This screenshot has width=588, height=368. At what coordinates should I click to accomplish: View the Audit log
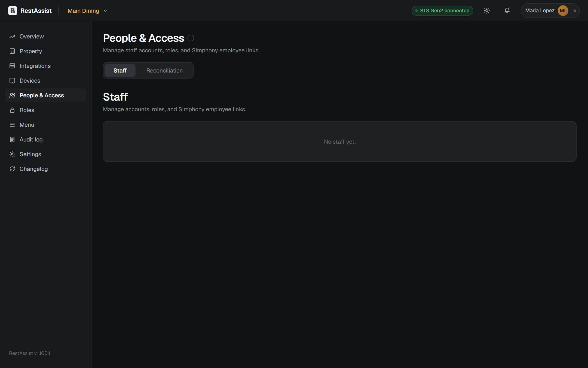(x=45, y=140)
